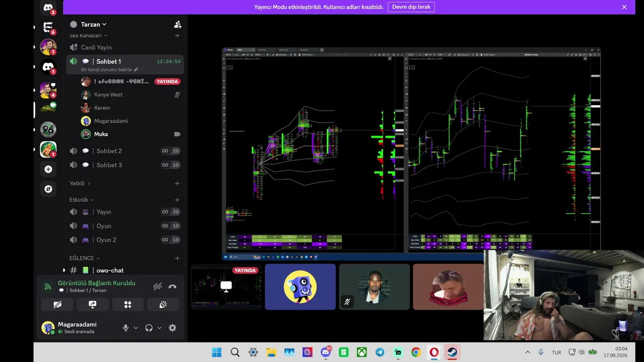Viewport: 644px width, 362px height.
Task: Open Discord taskbar icon with 9+ badge
Action: (x=326, y=352)
